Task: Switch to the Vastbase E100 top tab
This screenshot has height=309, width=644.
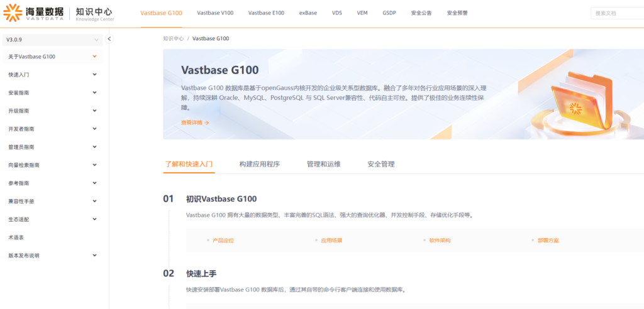Action: tap(266, 13)
